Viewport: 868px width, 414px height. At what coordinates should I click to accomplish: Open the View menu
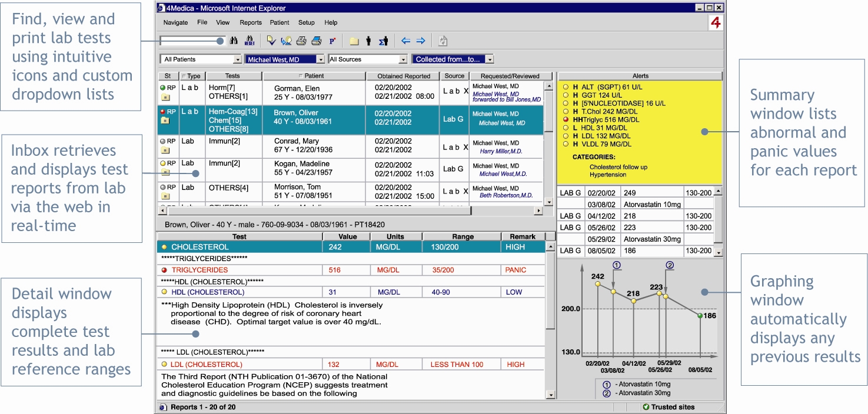pyautogui.click(x=222, y=22)
